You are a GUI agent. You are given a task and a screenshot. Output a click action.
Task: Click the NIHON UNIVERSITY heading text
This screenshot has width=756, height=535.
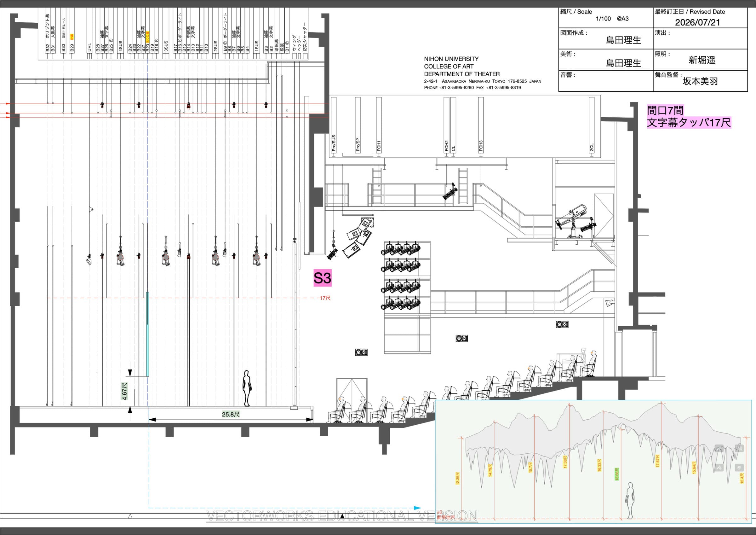click(451, 59)
